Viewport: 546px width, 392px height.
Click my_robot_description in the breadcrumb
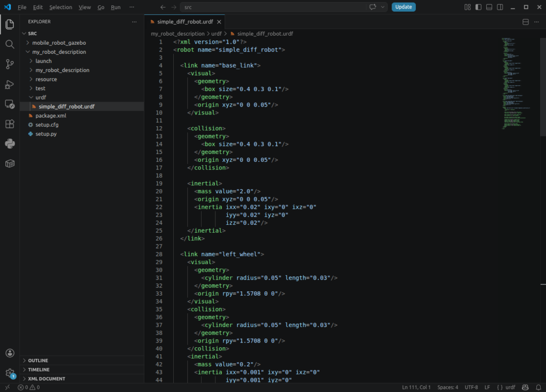[x=178, y=34]
